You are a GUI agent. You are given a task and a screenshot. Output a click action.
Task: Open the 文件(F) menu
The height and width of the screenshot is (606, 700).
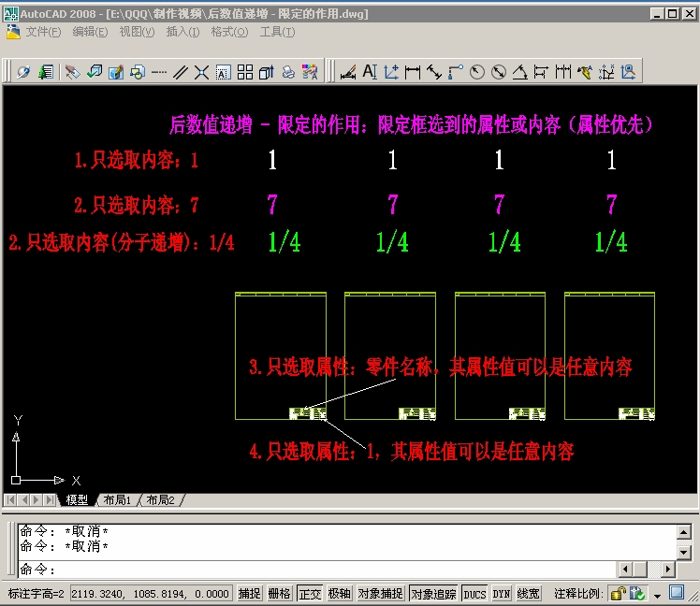tap(43, 32)
